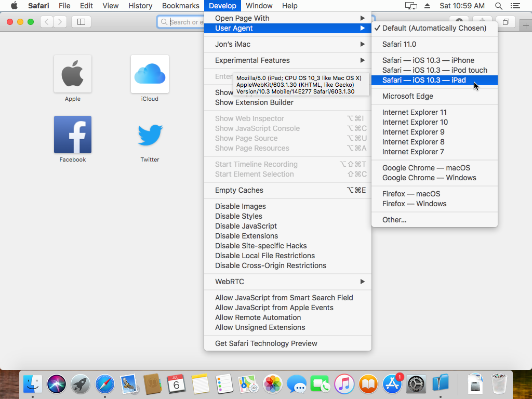Viewport: 532px width, 399px height.
Task: Choose Safari — iOS 10.3 — iPhone
Action: pos(428,60)
